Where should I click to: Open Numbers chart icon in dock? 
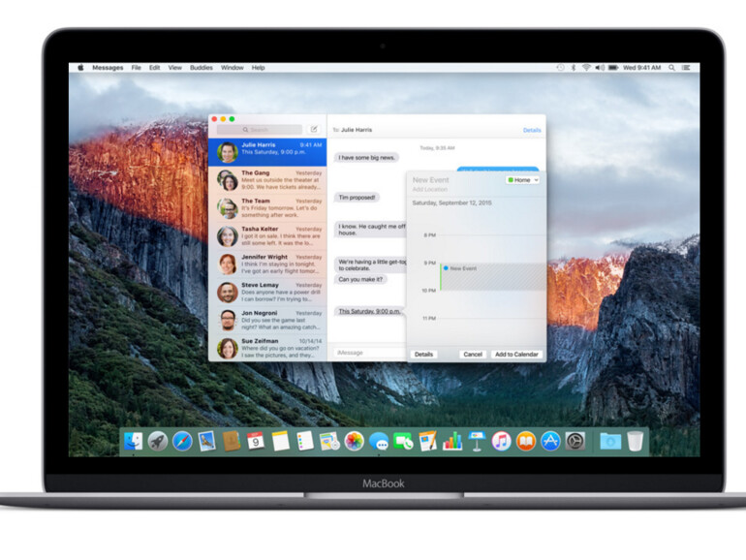click(x=452, y=441)
